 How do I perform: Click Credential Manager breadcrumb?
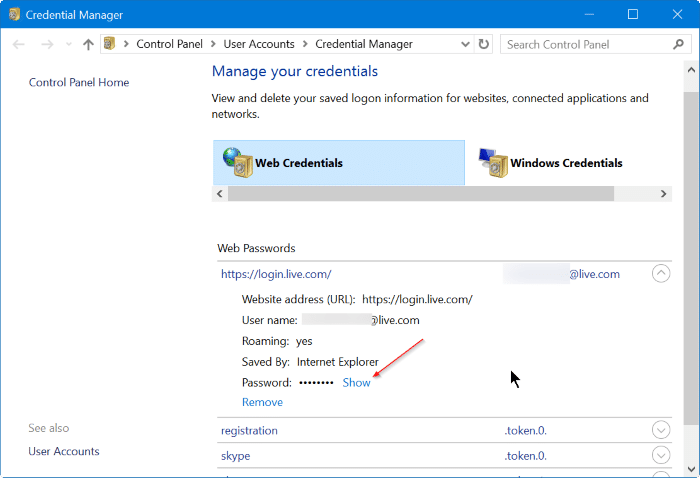click(x=364, y=44)
